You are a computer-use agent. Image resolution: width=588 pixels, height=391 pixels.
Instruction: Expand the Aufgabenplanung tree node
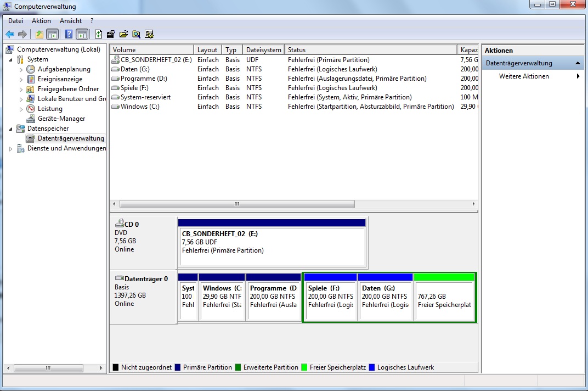(21, 70)
